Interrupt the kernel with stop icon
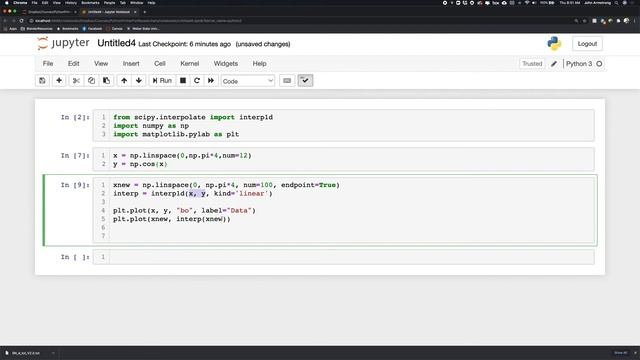 pyautogui.click(x=183, y=80)
